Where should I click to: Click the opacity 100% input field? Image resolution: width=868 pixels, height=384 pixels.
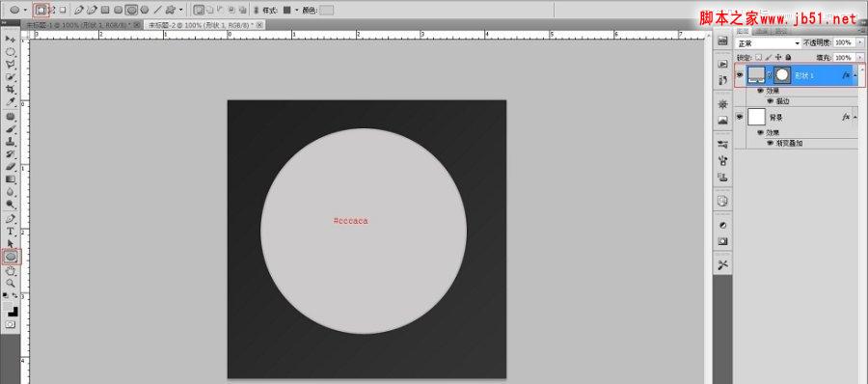pos(844,42)
